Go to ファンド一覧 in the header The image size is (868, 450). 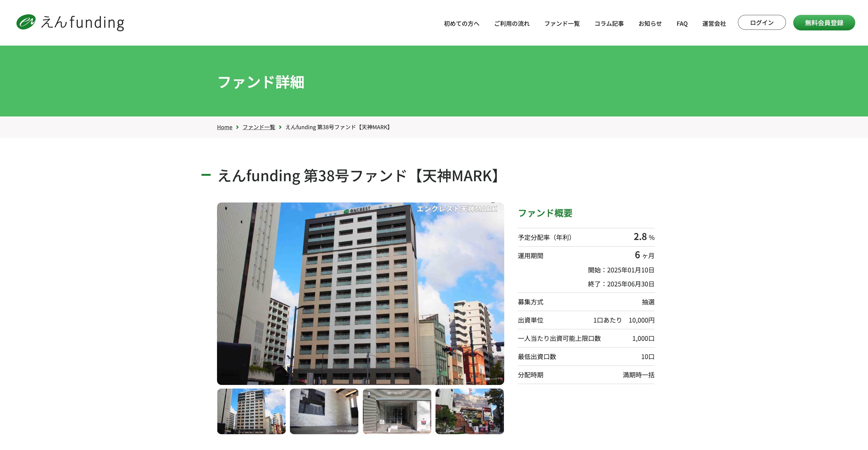562,24
